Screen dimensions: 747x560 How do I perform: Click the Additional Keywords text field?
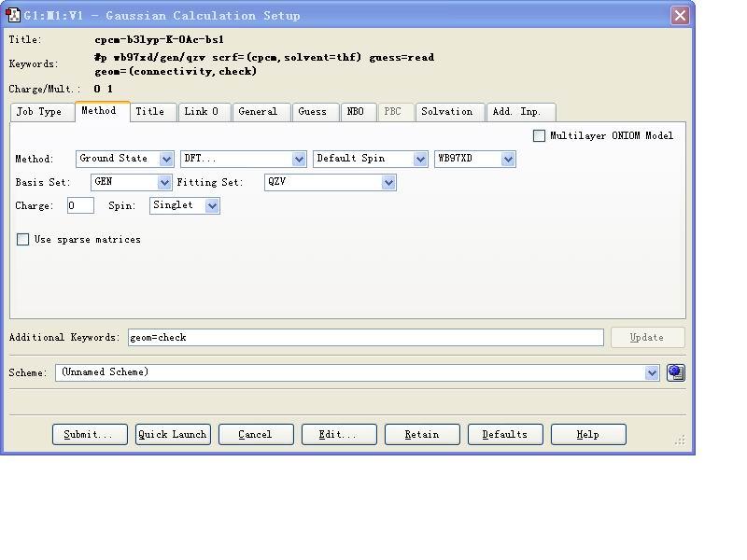(x=365, y=337)
